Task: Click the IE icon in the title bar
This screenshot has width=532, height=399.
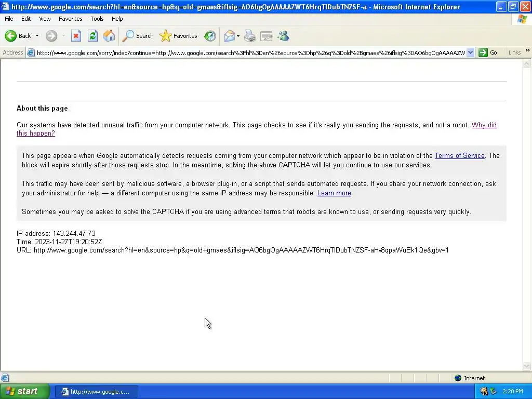Action: point(5,6)
